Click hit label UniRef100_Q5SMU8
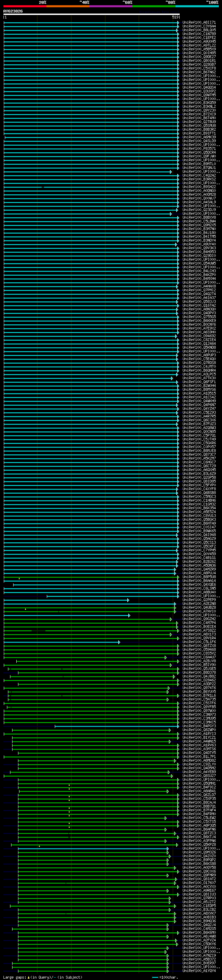This screenshot has height=980, width=222. coord(199,125)
